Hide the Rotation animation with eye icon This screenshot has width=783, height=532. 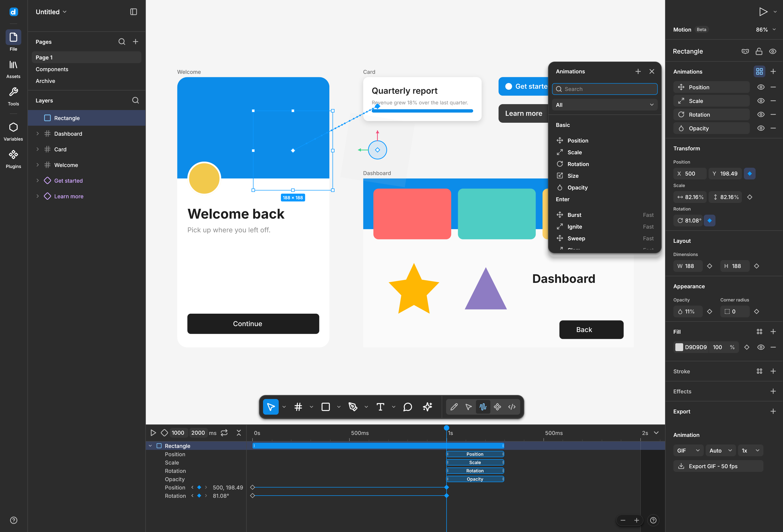coord(761,114)
